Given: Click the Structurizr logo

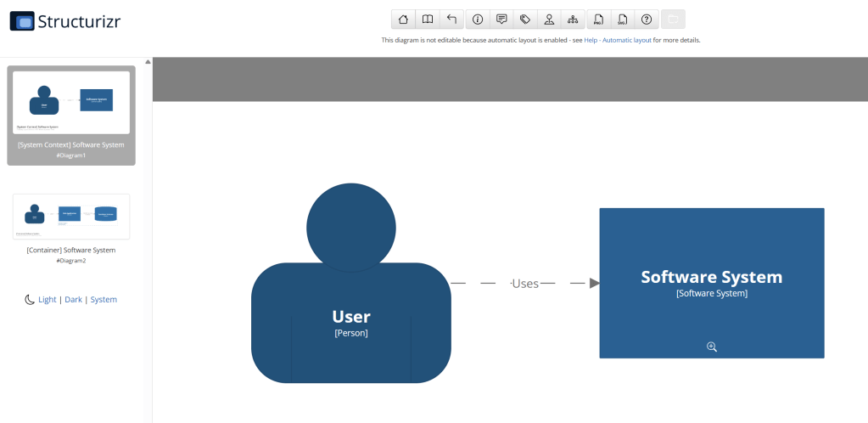Looking at the screenshot, I should [x=65, y=21].
